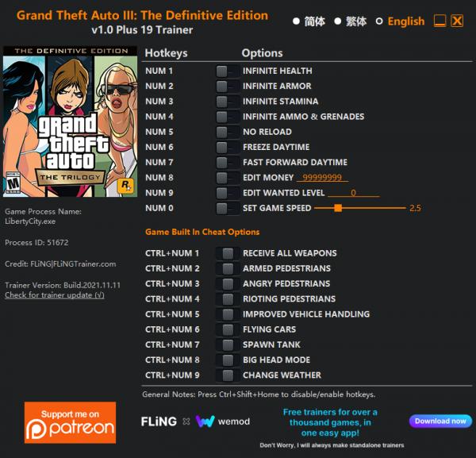Minimize the trainer window
This screenshot has height=458, width=476.
(x=440, y=21)
